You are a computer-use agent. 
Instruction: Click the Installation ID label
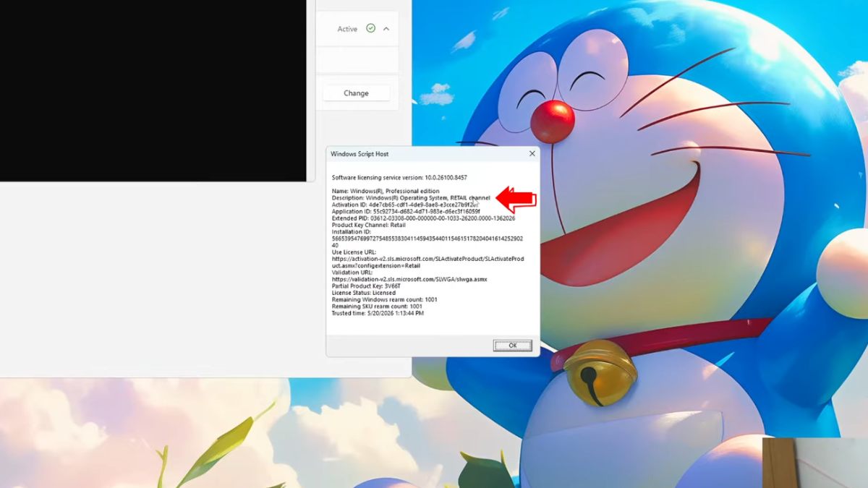pos(352,231)
